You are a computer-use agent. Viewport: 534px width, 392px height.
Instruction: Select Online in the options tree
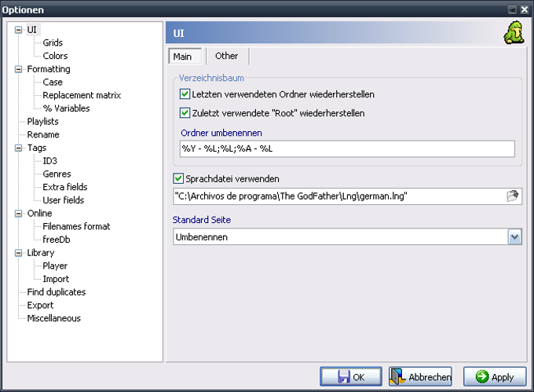(x=39, y=214)
